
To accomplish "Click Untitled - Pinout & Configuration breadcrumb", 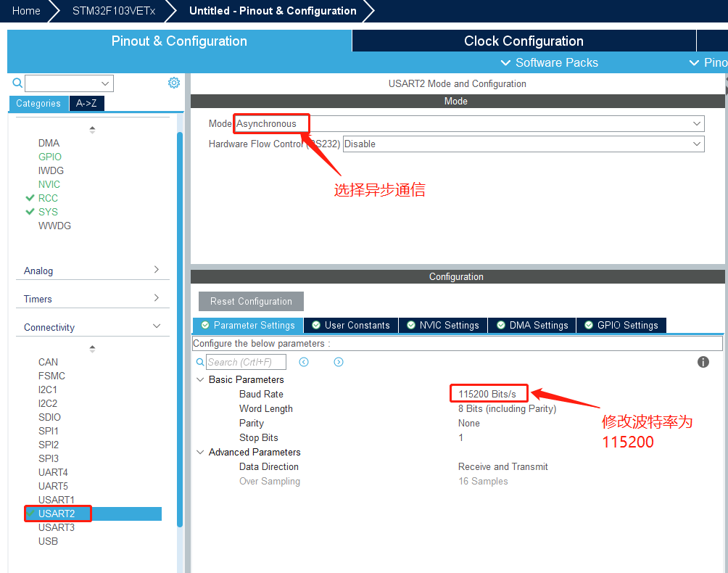I will (273, 11).
